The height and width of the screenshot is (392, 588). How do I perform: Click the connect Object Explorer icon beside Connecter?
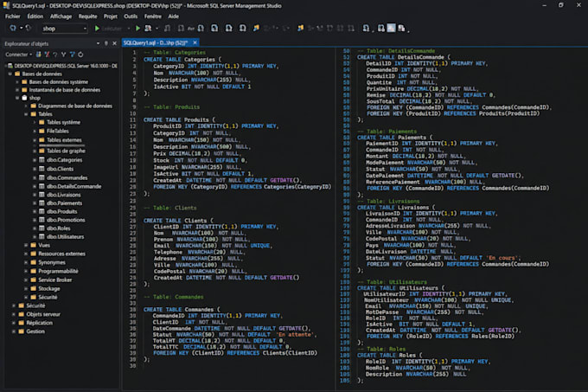pyautogui.click(x=38, y=55)
